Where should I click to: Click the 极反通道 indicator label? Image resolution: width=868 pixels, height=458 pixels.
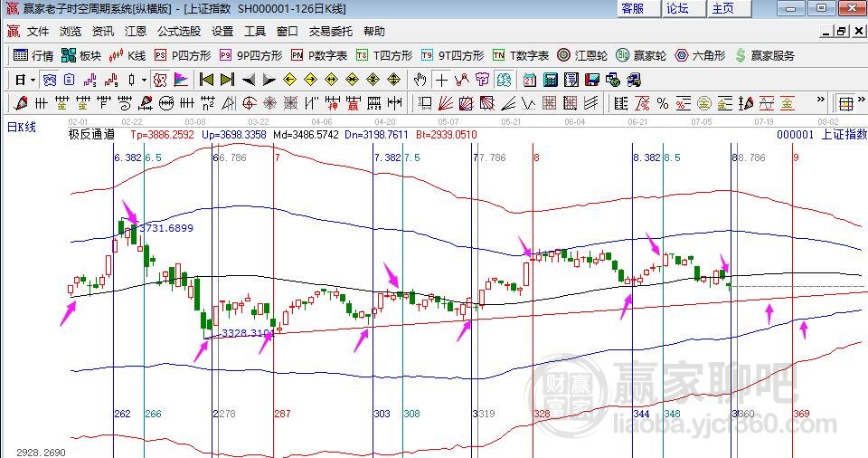point(91,134)
